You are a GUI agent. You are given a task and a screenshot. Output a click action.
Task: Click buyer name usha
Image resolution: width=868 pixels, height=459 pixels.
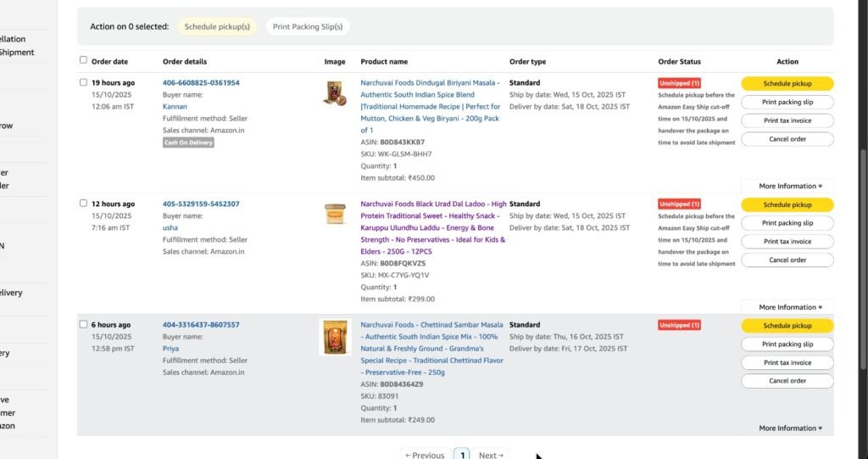(x=170, y=228)
